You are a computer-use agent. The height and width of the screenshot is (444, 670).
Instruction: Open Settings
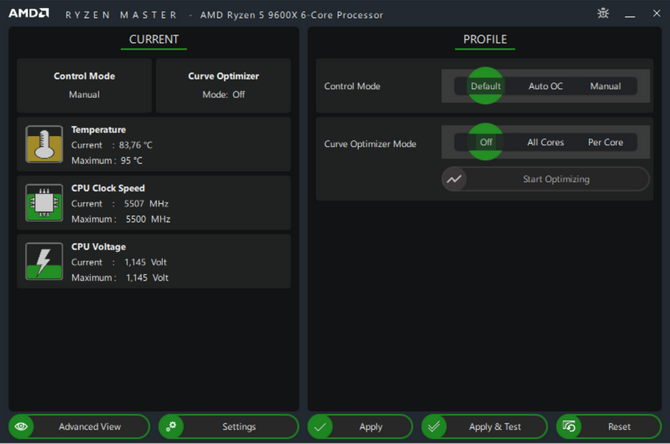229,426
